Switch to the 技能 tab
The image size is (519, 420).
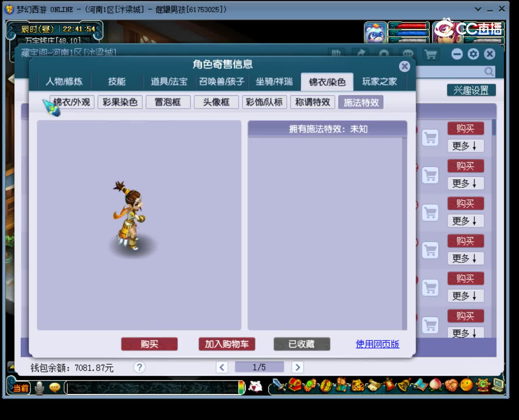(117, 81)
